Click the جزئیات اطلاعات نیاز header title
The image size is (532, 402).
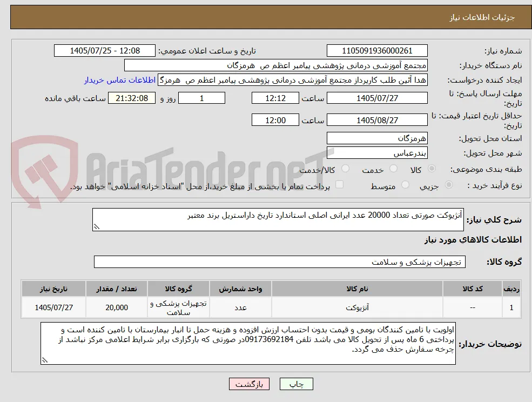[482, 17]
